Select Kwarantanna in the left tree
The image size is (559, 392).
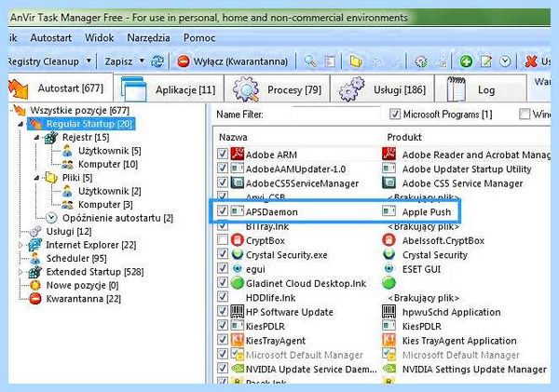(84, 299)
